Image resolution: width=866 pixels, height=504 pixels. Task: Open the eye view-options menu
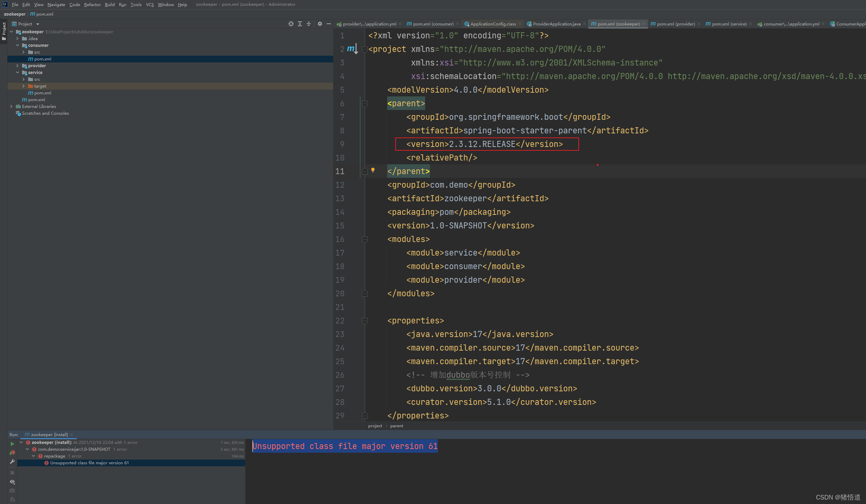tap(12, 482)
